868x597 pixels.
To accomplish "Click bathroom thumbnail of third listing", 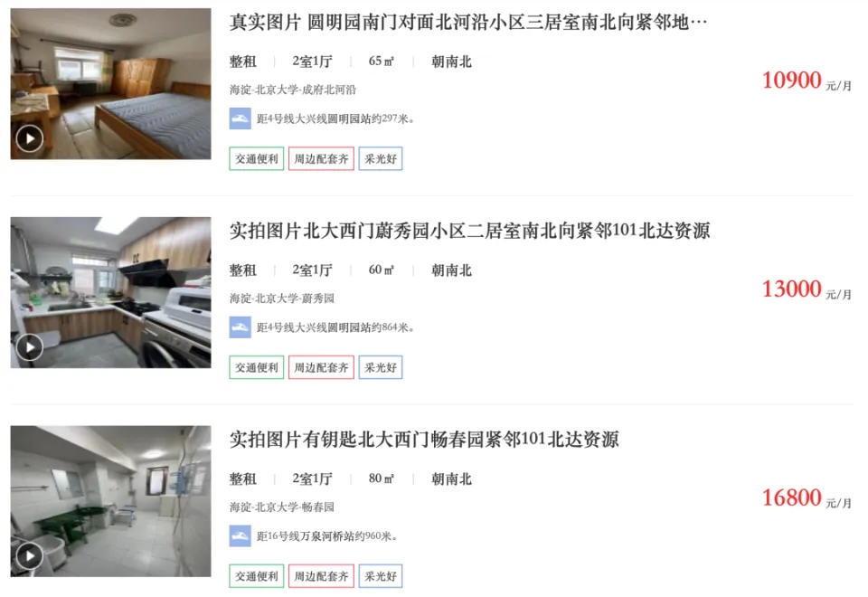I will pyautogui.click(x=110, y=501).
